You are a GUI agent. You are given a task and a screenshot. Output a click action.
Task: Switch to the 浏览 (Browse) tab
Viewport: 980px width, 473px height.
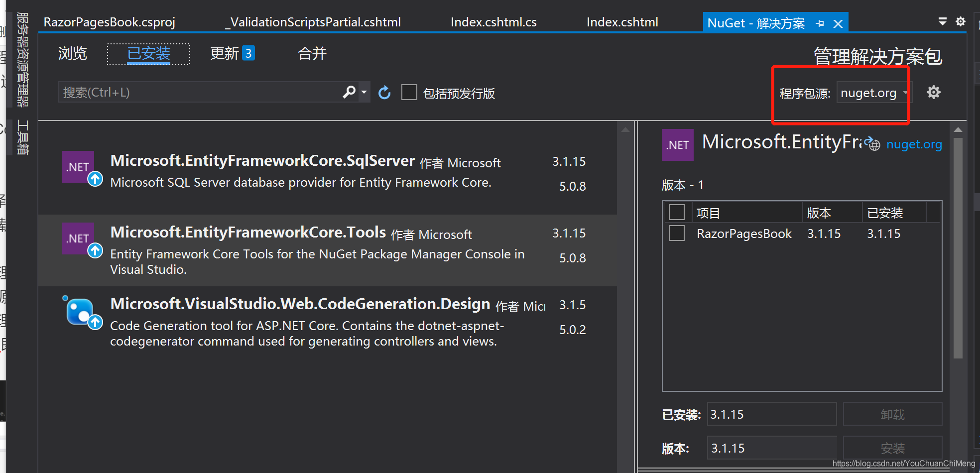(73, 53)
